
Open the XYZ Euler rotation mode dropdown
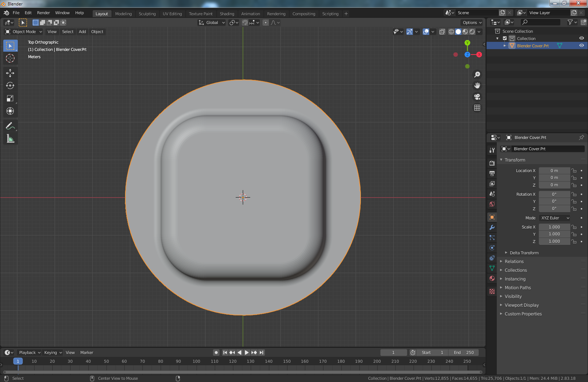coord(555,218)
